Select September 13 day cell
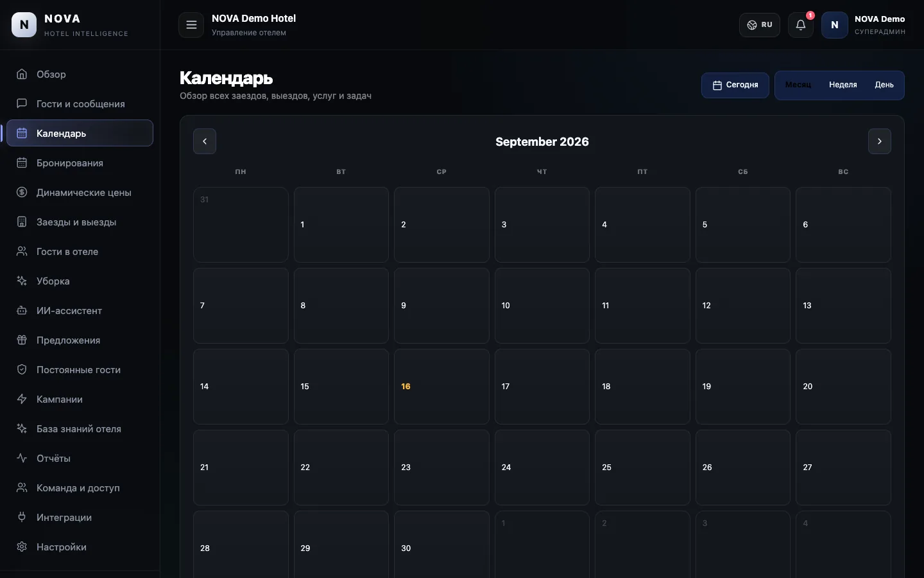Image resolution: width=924 pixels, height=578 pixels. tap(843, 306)
